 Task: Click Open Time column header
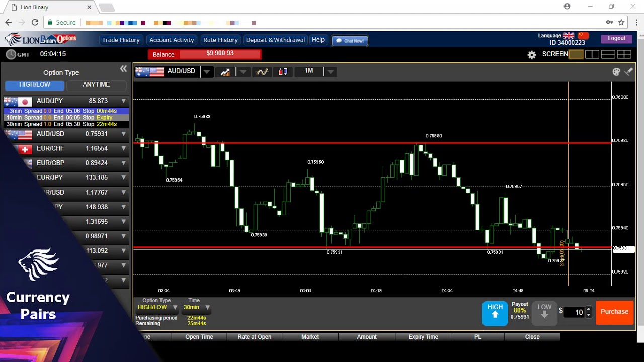(x=199, y=337)
